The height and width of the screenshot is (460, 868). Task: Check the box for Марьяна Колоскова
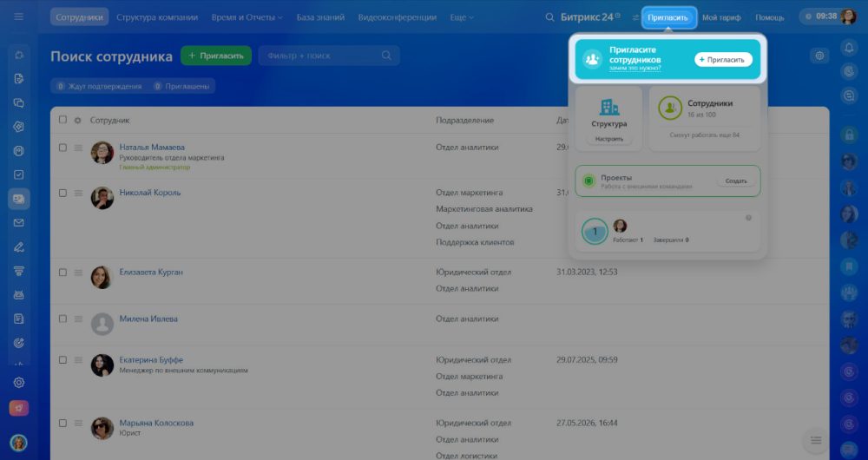tap(62, 423)
